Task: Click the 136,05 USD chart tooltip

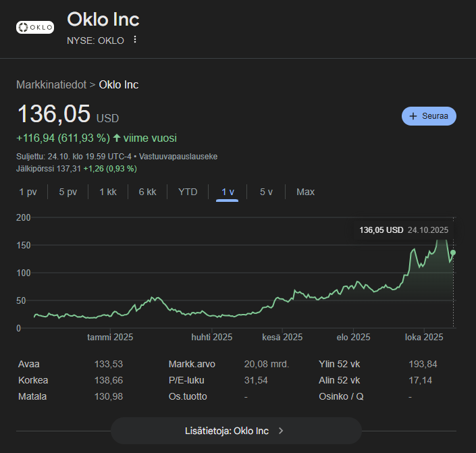Action: [404, 230]
